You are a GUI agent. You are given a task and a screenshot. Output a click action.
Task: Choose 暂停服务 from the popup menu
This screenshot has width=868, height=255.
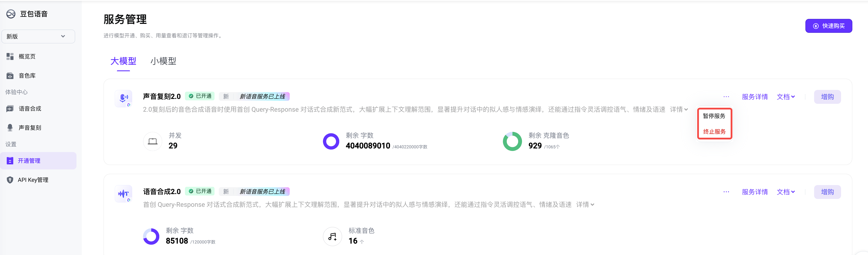714,116
